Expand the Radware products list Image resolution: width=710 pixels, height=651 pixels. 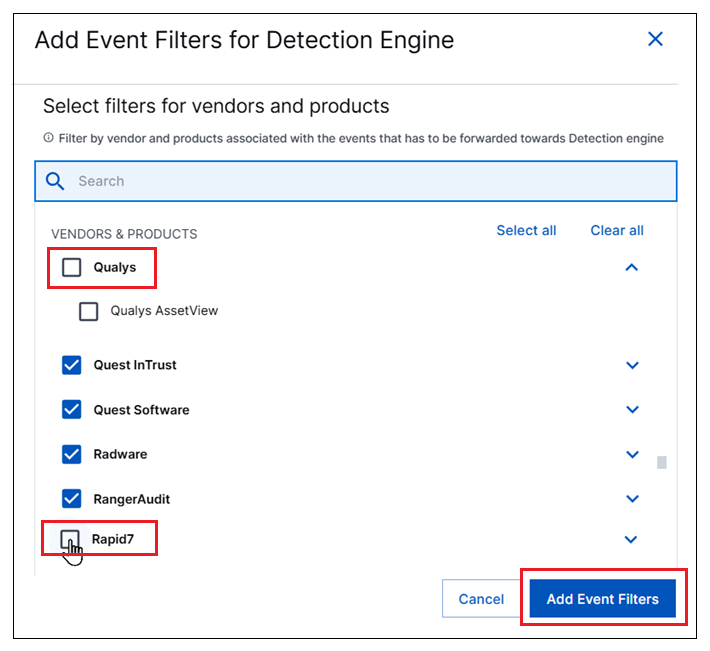[x=631, y=454]
